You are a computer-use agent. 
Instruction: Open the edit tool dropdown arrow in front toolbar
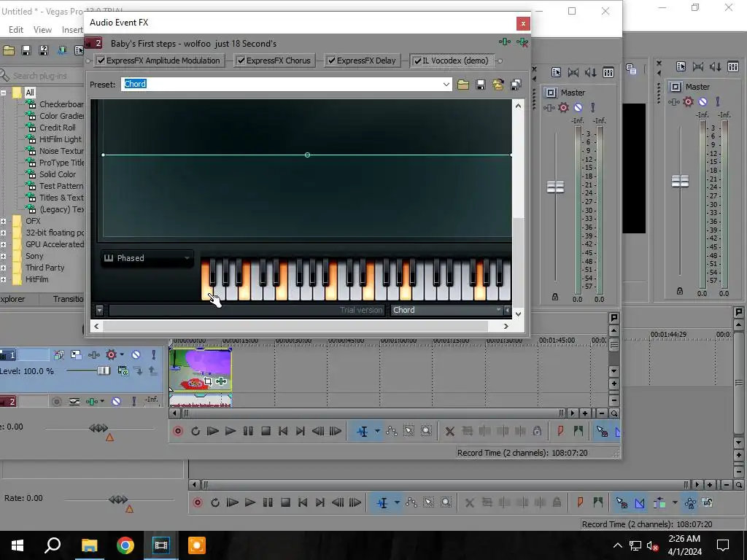coord(377,432)
